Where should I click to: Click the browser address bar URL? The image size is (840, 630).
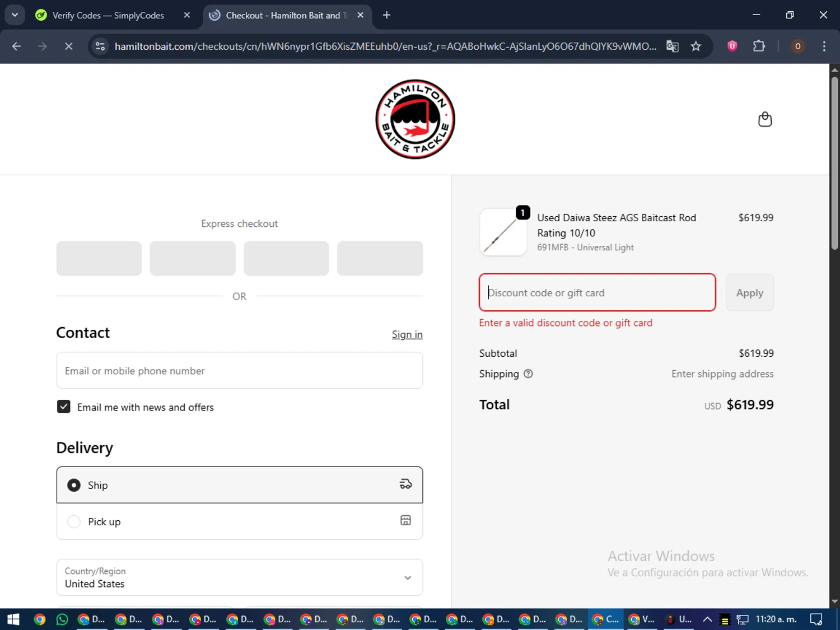(385, 46)
